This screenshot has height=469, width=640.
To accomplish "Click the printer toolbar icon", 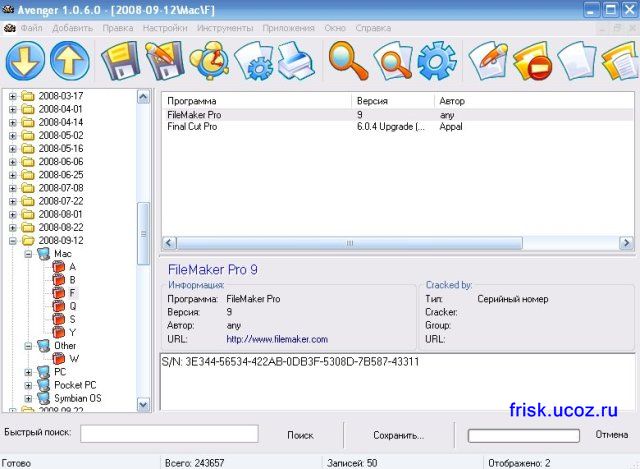I will click(x=297, y=61).
